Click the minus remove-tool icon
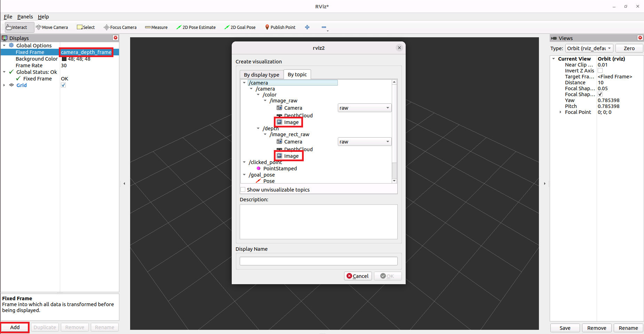Screen dimensions: 644x334 point(324,27)
